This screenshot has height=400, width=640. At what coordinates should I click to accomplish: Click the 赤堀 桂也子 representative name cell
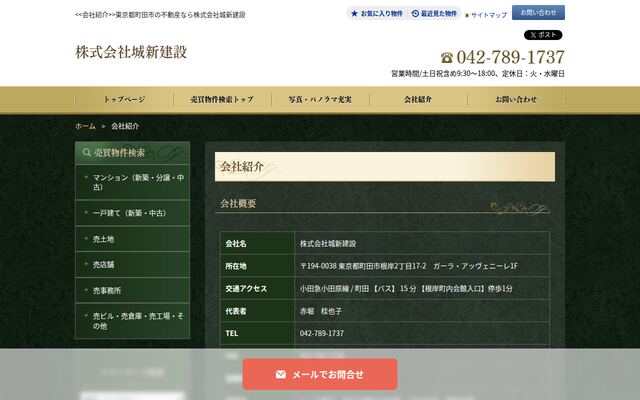(x=422, y=311)
